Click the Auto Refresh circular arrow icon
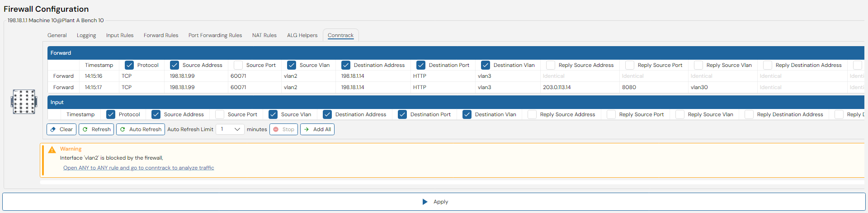This screenshot has height=213, width=868. coord(123,129)
